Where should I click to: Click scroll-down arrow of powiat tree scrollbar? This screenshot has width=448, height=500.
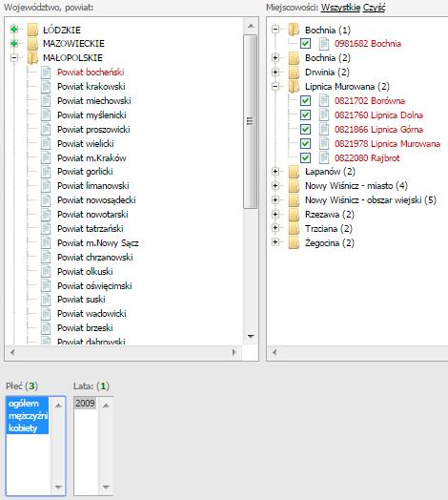pyautogui.click(x=251, y=337)
